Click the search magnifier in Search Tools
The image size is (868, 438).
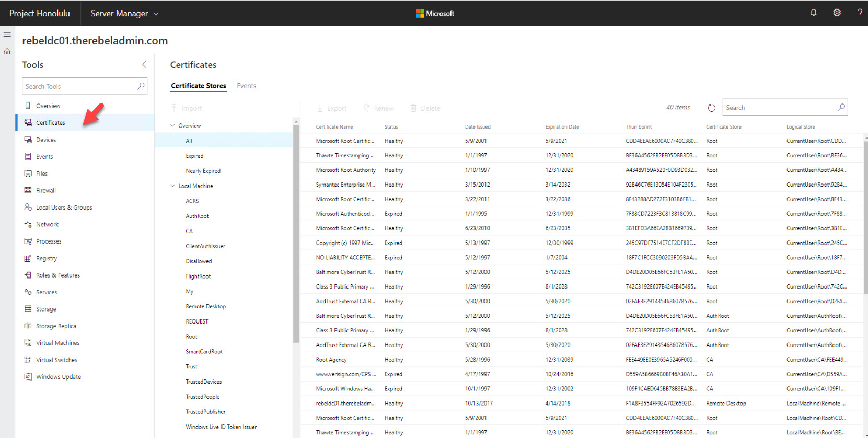[141, 86]
